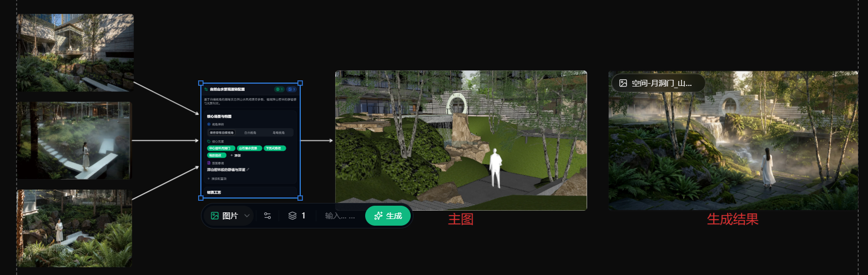Select the bottom fern garden reference thumbnail
The image size is (868, 275).
tap(74, 228)
